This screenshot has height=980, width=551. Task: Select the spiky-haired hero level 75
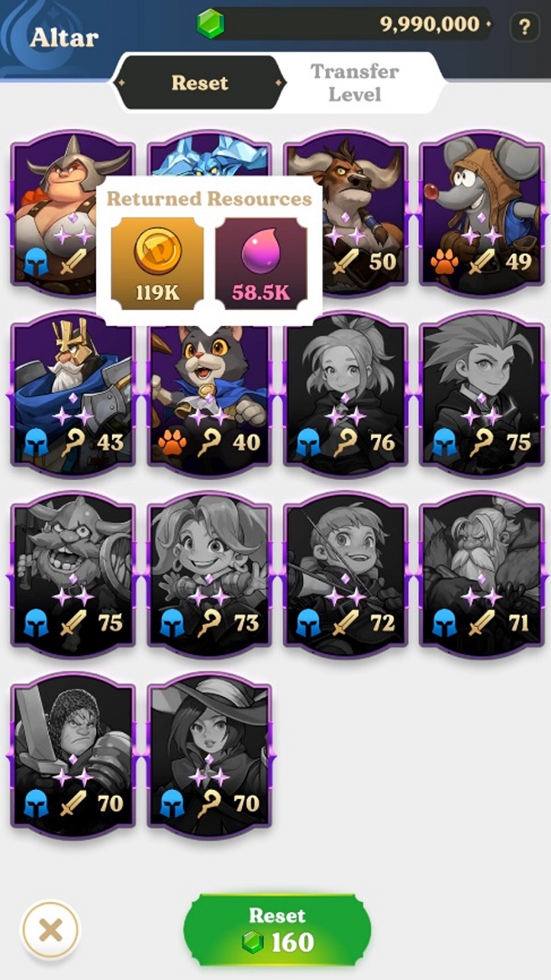point(482,394)
